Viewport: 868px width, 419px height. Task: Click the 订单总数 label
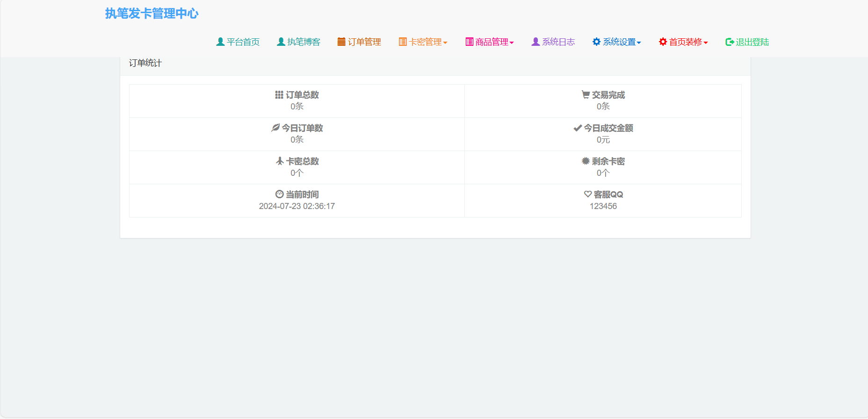[302, 95]
